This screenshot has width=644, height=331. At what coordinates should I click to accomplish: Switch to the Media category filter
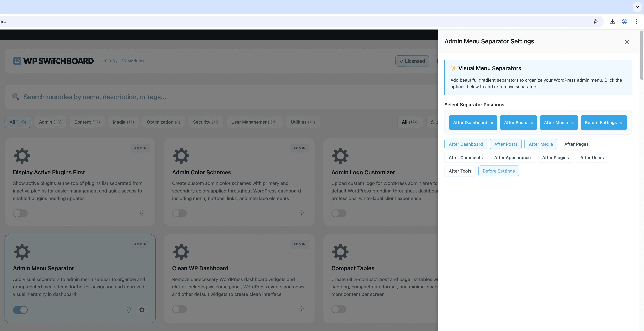coord(123,122)
